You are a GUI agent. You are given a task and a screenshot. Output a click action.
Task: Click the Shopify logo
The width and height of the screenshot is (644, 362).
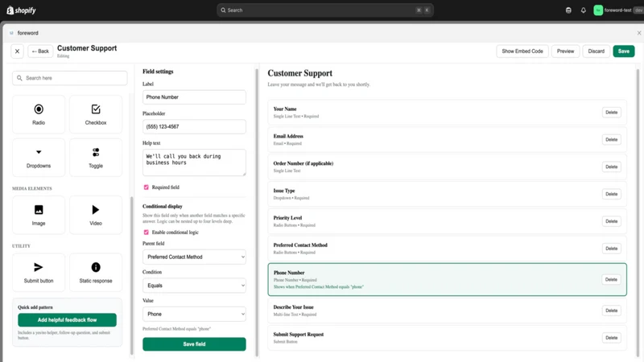click(x=22, y=10)
